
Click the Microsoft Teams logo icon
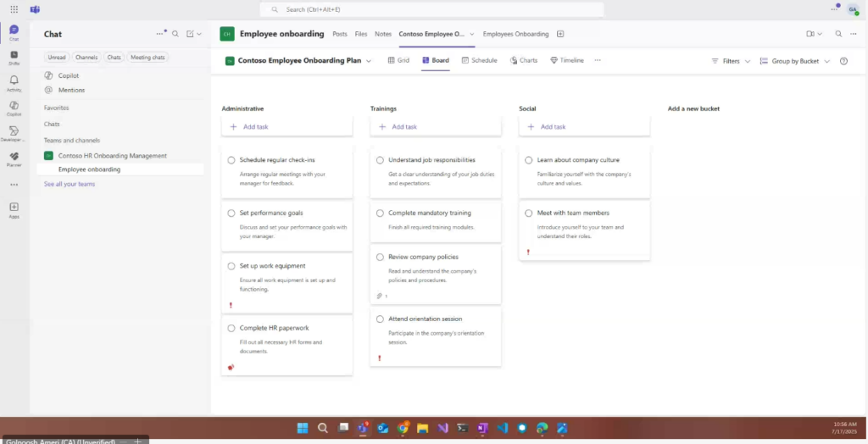[x=35, y=9]
